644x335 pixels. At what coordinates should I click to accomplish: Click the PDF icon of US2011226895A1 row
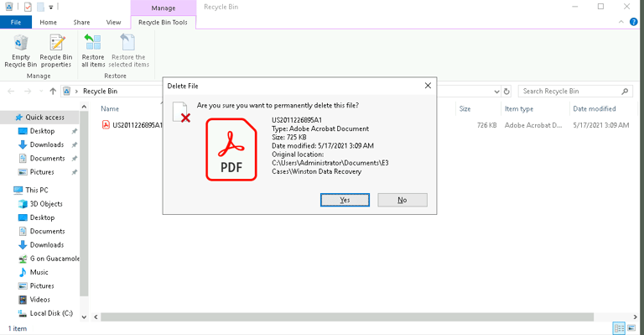(x=106, y=125)
